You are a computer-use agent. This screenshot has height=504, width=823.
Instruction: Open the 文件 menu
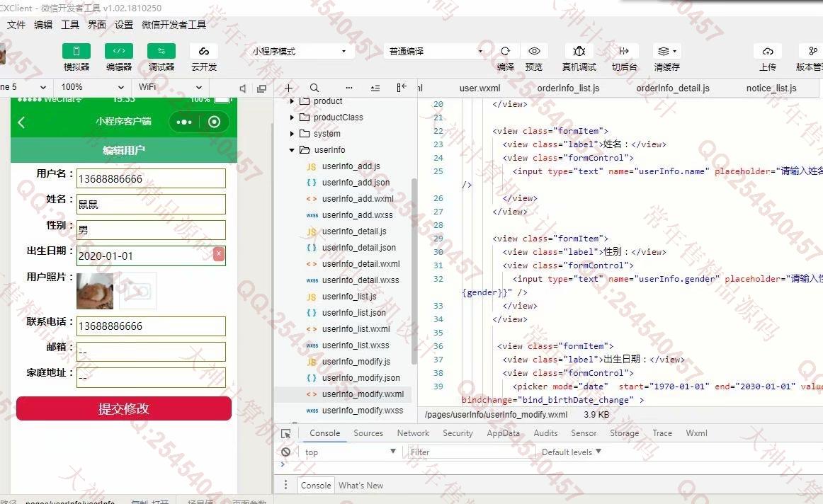[x=16, y=25]
